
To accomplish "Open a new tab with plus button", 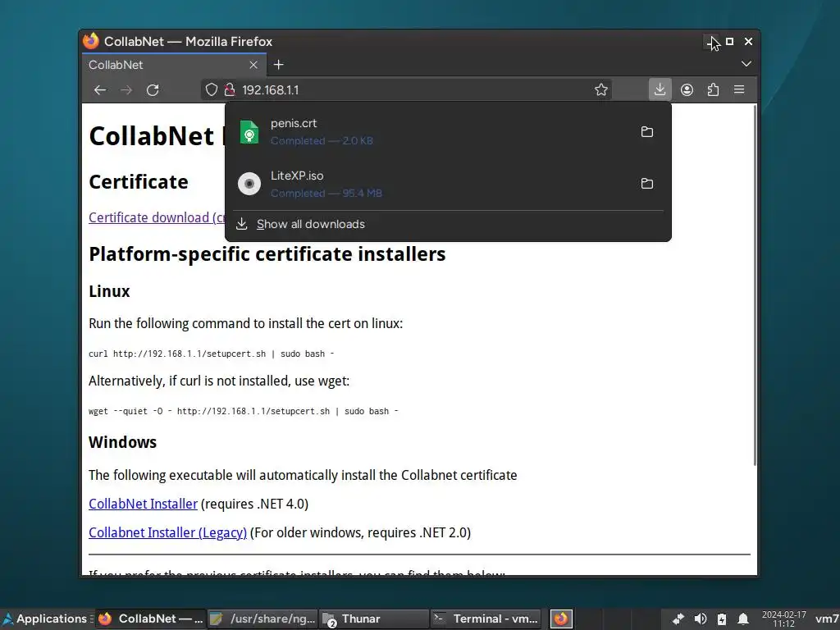I will click(279, 65).
